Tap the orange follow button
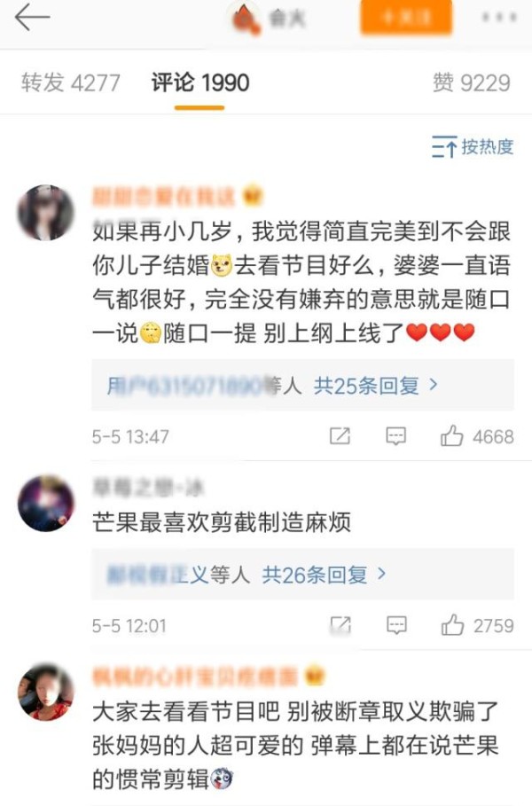The height and width of the screenshot is (806, 532). (405, 18)
